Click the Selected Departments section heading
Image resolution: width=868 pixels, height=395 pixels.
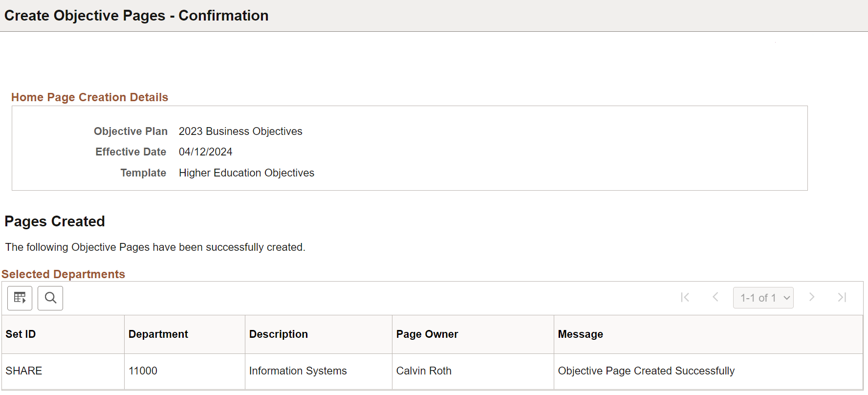tap(64, 274)
